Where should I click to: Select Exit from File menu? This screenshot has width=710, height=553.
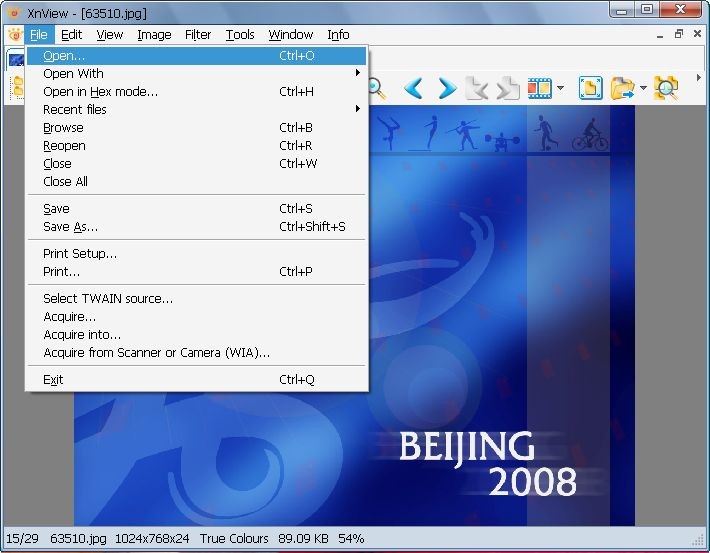pos(197,380)
